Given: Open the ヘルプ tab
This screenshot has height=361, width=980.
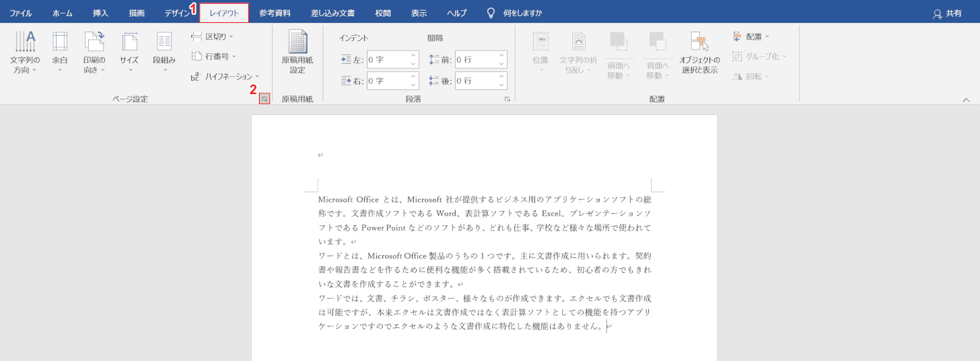Looking at the screenshot, I should (457, 13).
